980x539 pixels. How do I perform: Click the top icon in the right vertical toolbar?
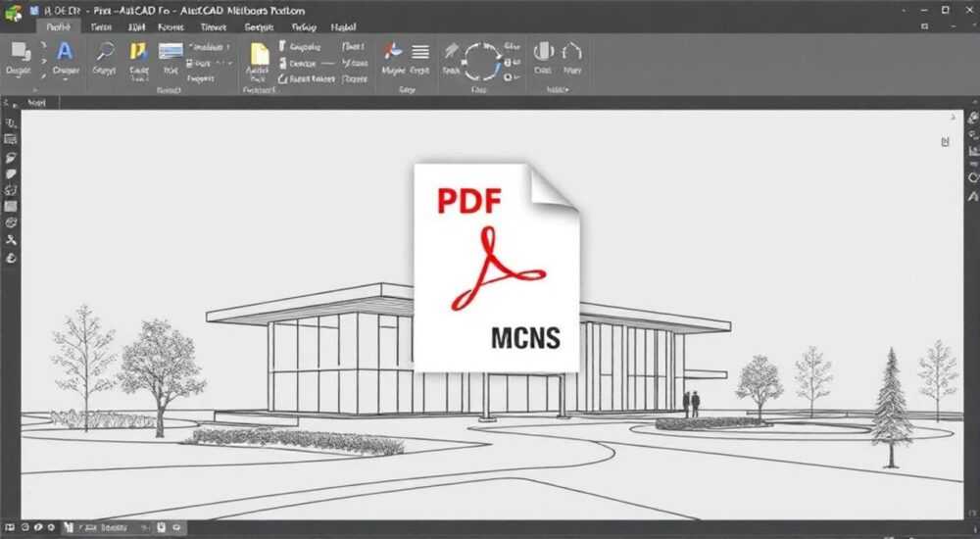(x=973, y=118)
